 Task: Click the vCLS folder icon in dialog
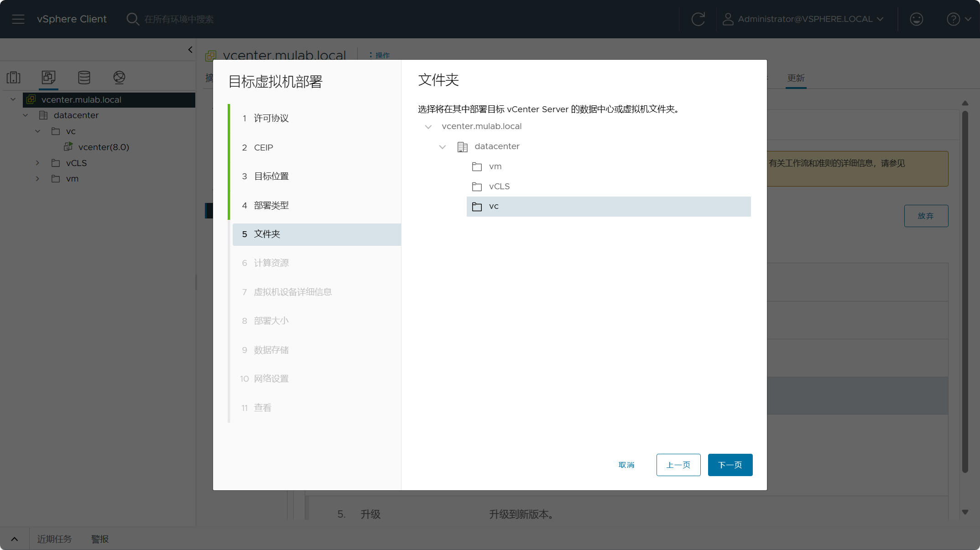point(477,187)
